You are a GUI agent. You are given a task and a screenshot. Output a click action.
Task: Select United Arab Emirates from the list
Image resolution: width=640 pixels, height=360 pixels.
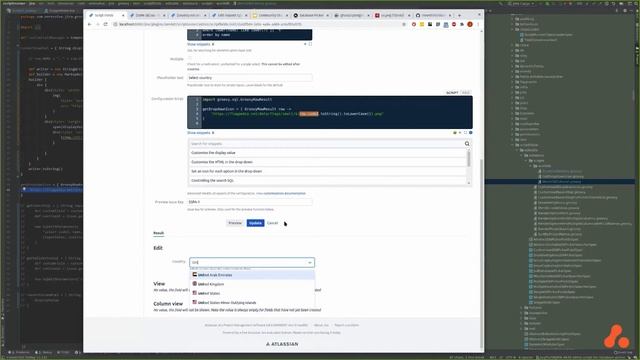pos(252,275)
